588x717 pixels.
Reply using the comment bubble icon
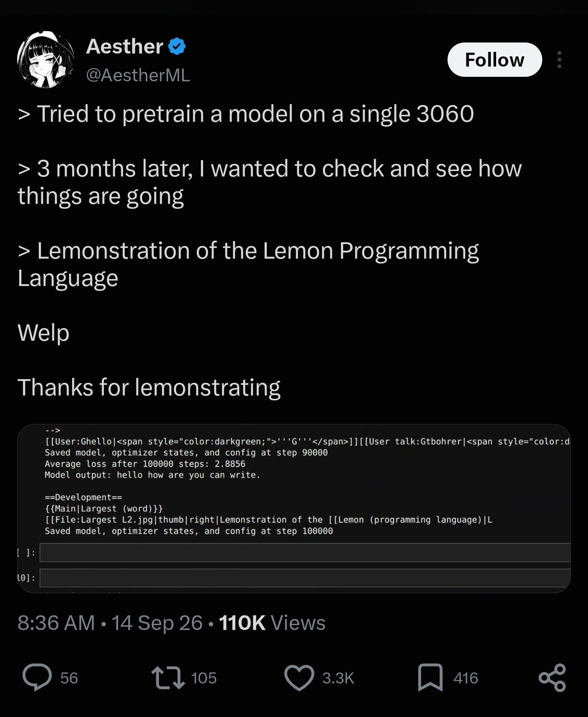coord(37,677)
